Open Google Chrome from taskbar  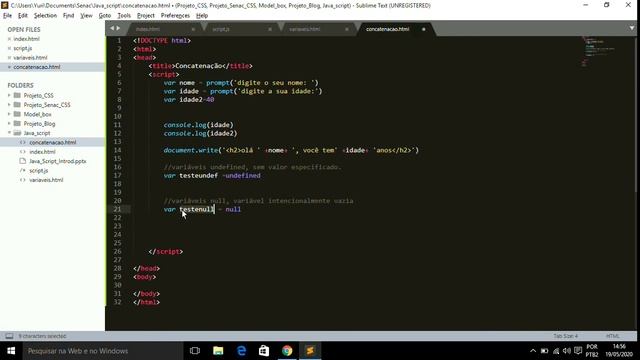pos(287,351)
